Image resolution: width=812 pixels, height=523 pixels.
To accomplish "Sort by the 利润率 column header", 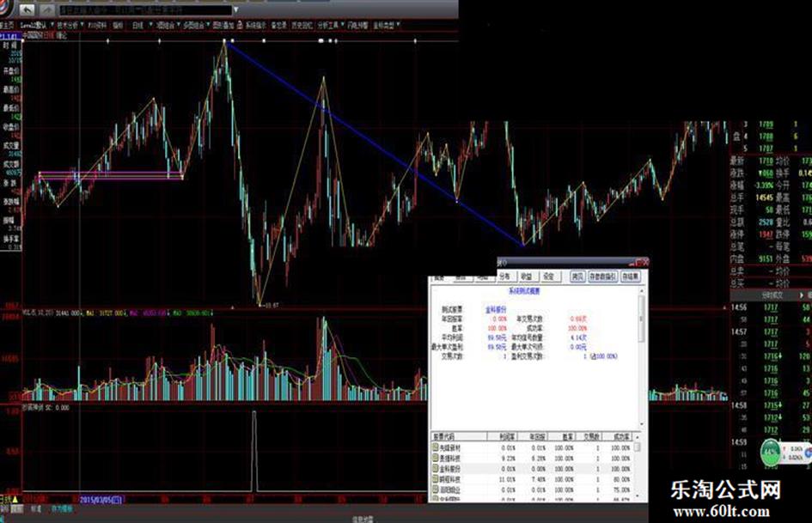I will click(503, 437).
